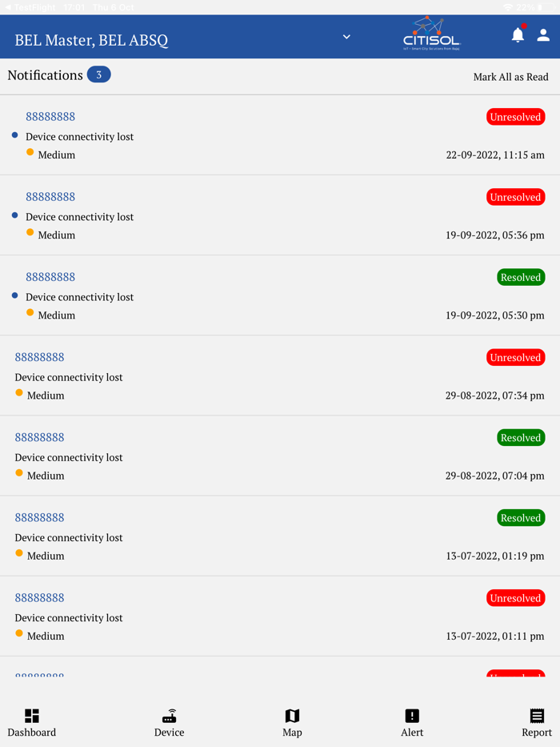Open the Map icon
Viewport: 560px width, 747px height.
292,716
